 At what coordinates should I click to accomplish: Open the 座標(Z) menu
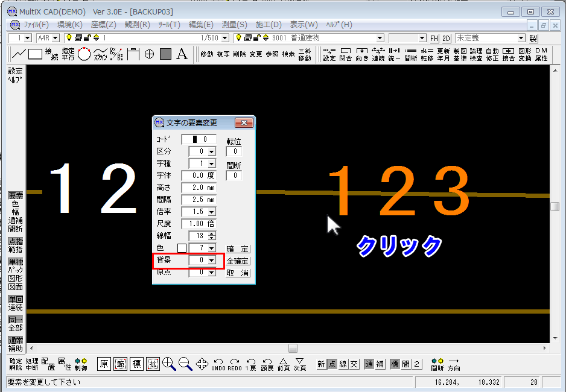104,25
